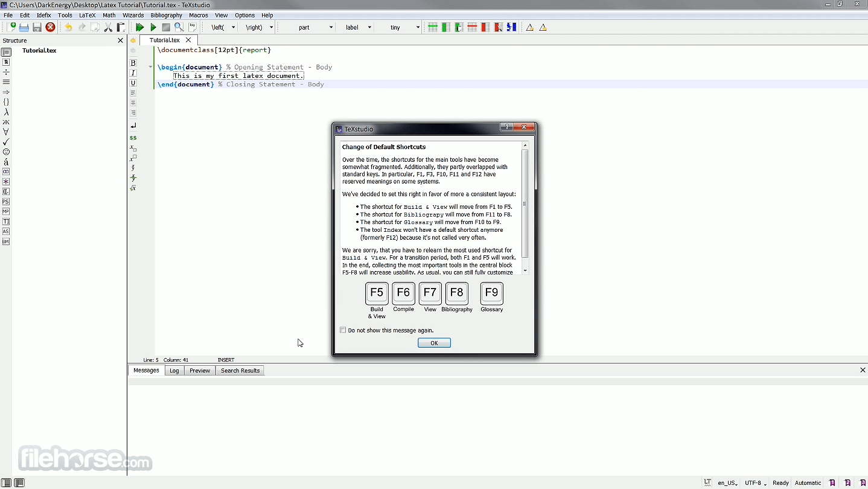Open the File menu

click(x=8, y=15)
